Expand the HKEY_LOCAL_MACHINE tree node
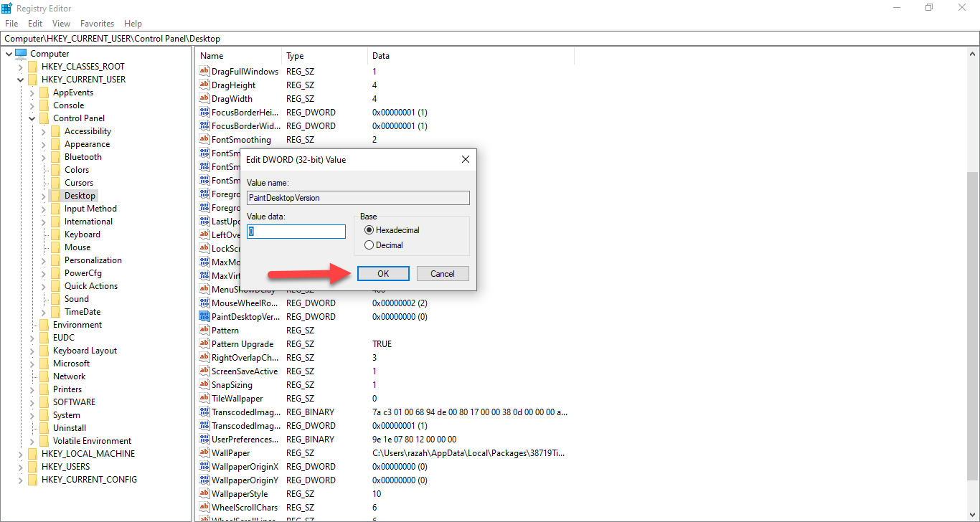Image resolution: width=980 pixels, height=522 pixels. 21,454
